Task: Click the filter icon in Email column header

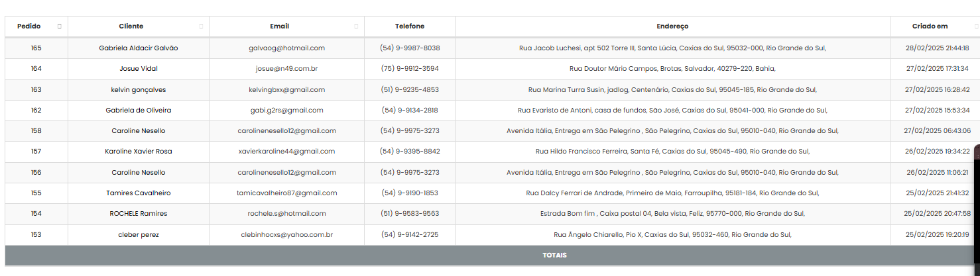Action: [x=356, y=26]
